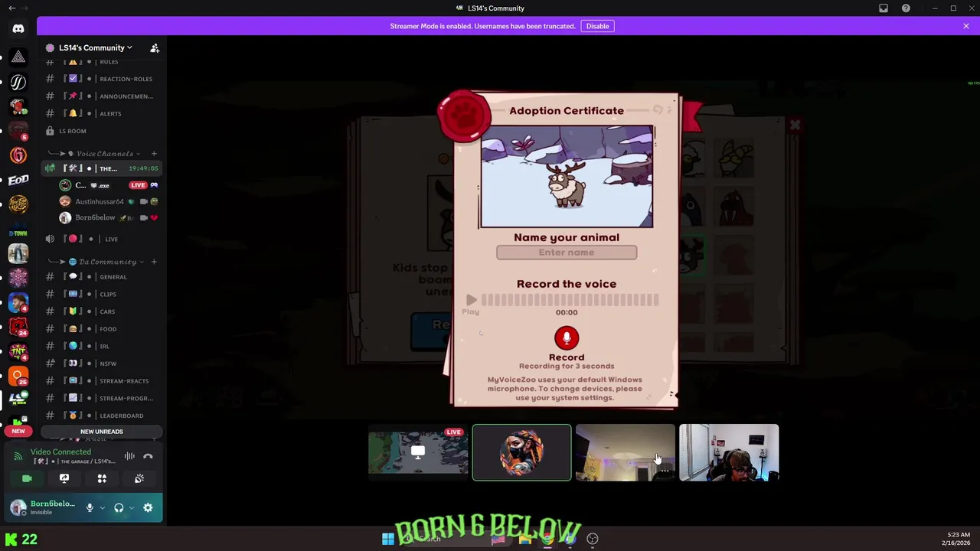The height and width of the screenshot is (551, 980).
Task: Open the orange server with 25 badge
Action: tap(18, 375)
